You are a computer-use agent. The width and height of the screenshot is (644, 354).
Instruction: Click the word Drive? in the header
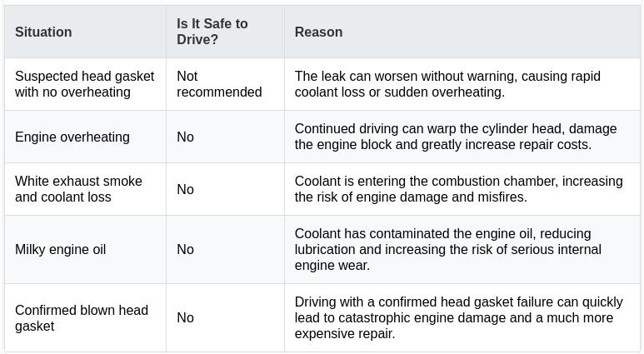(197, 39)
